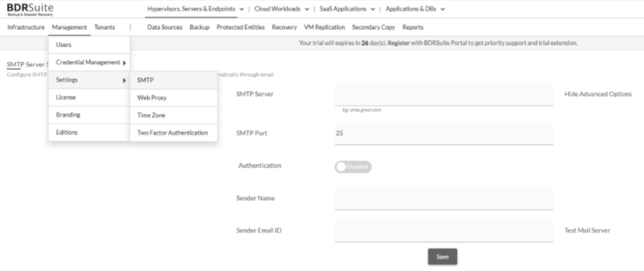644x271 pixels.
Task: Choose Users from the Management menu
Action: [89, 45]
